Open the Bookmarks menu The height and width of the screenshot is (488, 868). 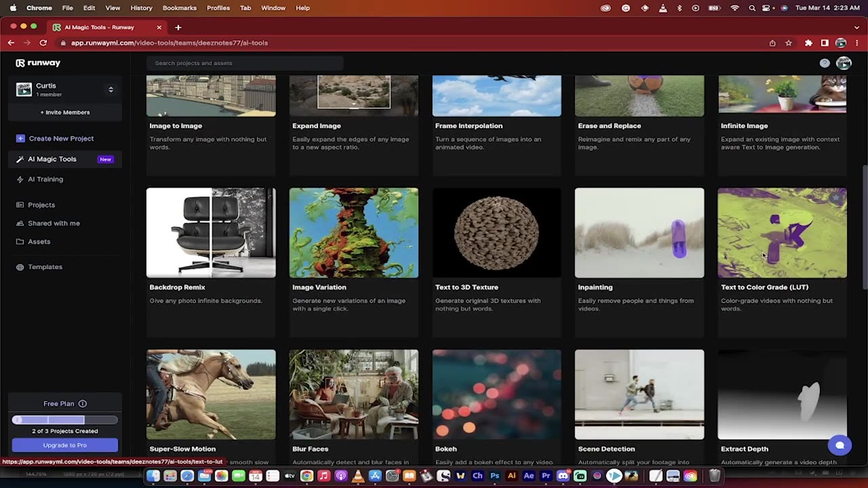180,8
